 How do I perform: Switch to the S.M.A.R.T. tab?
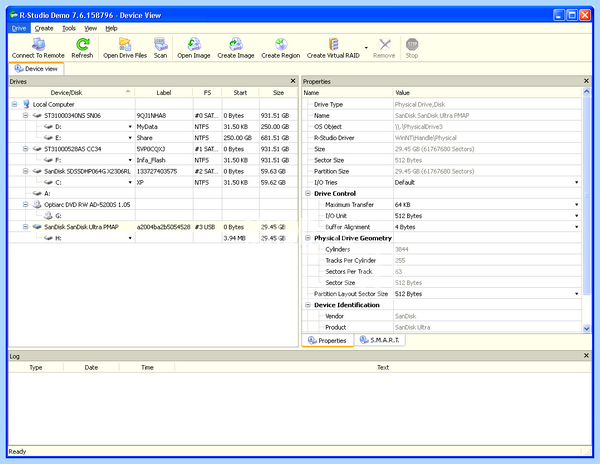click(x=380, y=340)
